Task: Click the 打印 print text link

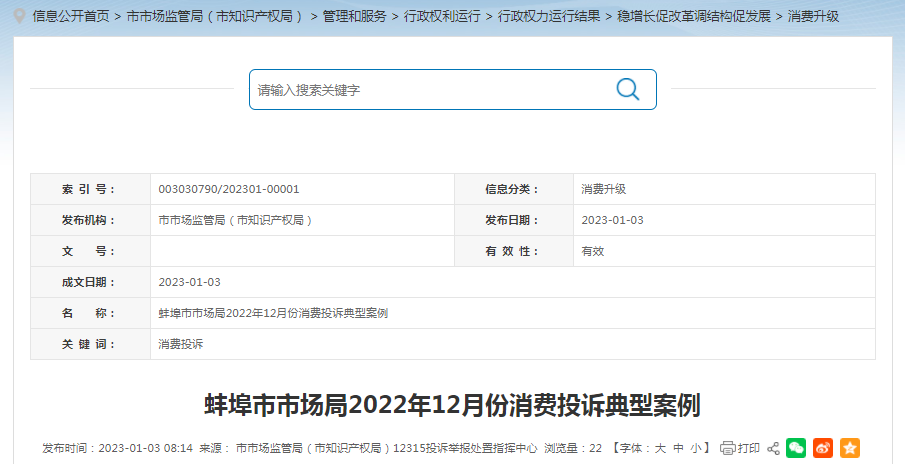Action: [749, 448]
